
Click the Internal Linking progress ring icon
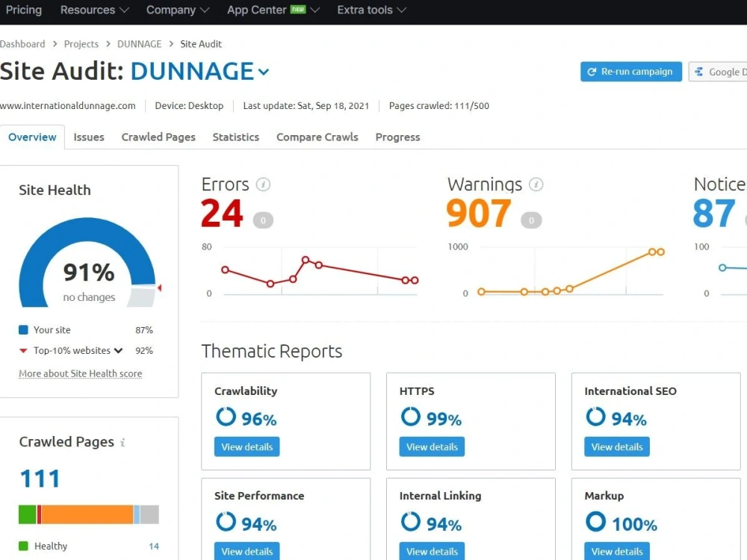pos(411,521)
